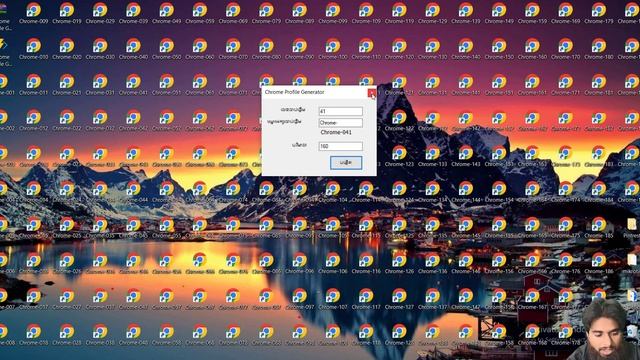
Task: Click the Chrome-060 profile icon
Action: (x=200, y=49)
